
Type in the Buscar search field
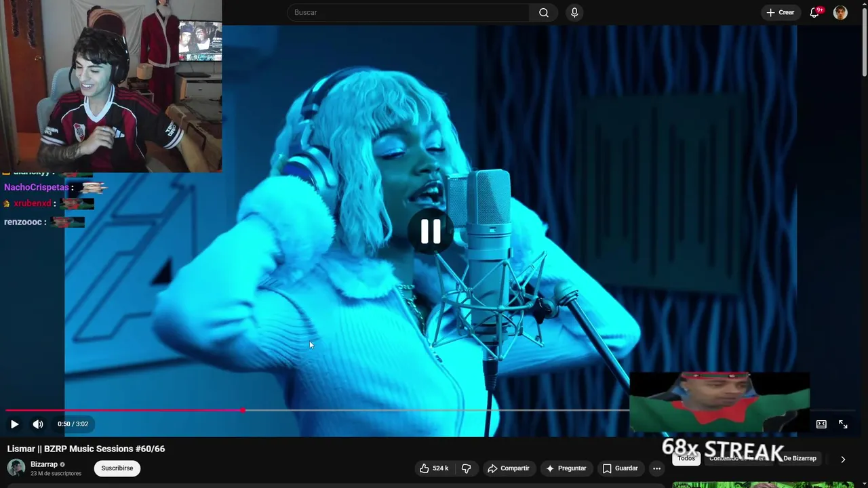[x=409, y=12]
